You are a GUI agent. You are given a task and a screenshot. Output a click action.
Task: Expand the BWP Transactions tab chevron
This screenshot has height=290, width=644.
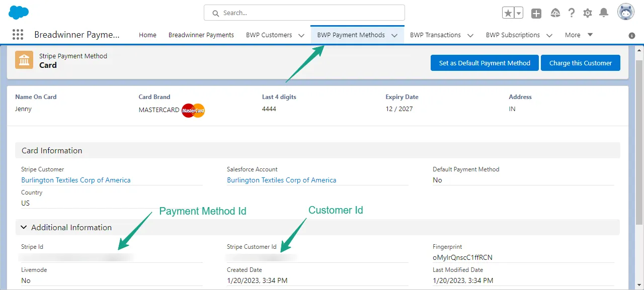pyautogui.click(x=470, y=35)
